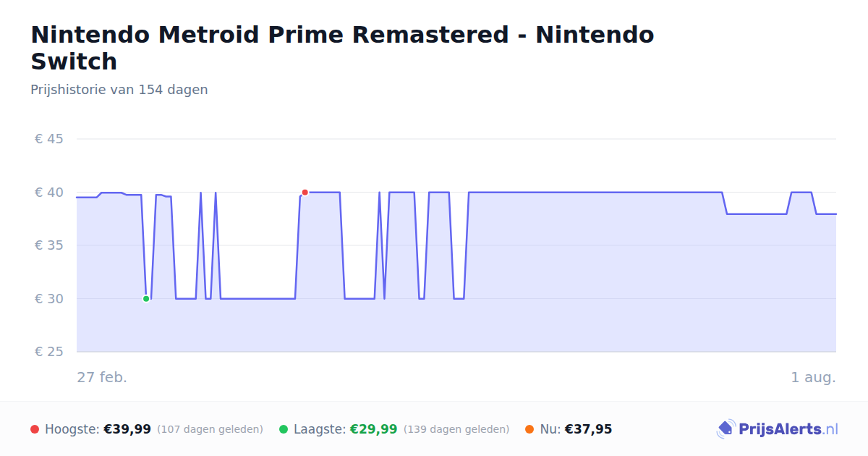Viewport: 868px width, 456px height.
Task: Open the PrijsAlerts.nl brand link
Action: click(778, 429)
